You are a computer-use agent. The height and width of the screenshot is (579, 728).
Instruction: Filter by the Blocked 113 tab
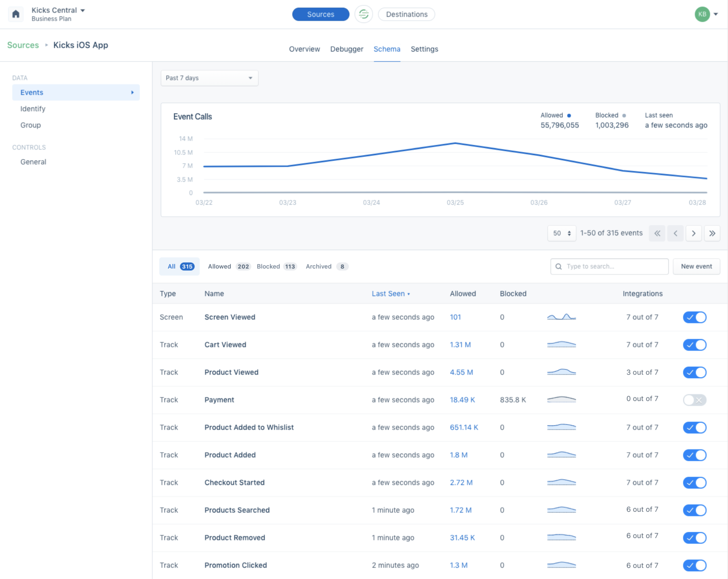click(x=276, y=266)
